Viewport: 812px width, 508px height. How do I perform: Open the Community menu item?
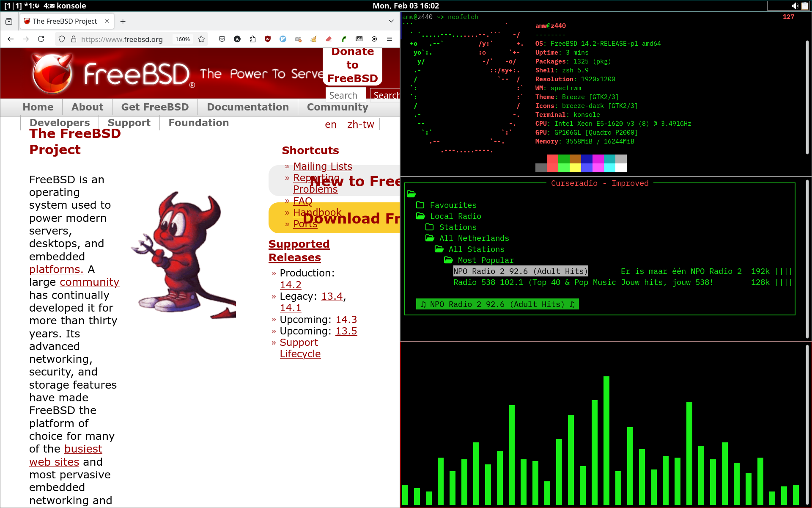tap(337, 107)
